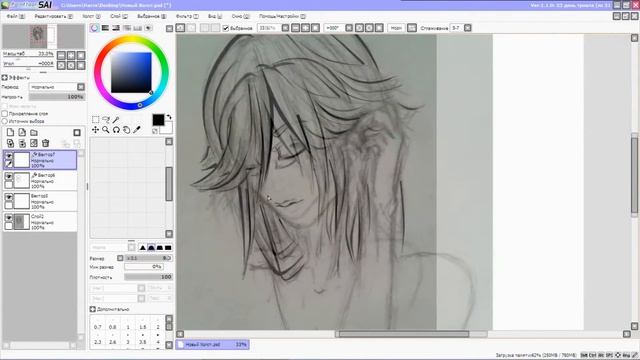Image resolution: width=640 pixels, height=360 pixels.
Task: Toggle the brush size multiplier button
Action: [x=120, y=258]
